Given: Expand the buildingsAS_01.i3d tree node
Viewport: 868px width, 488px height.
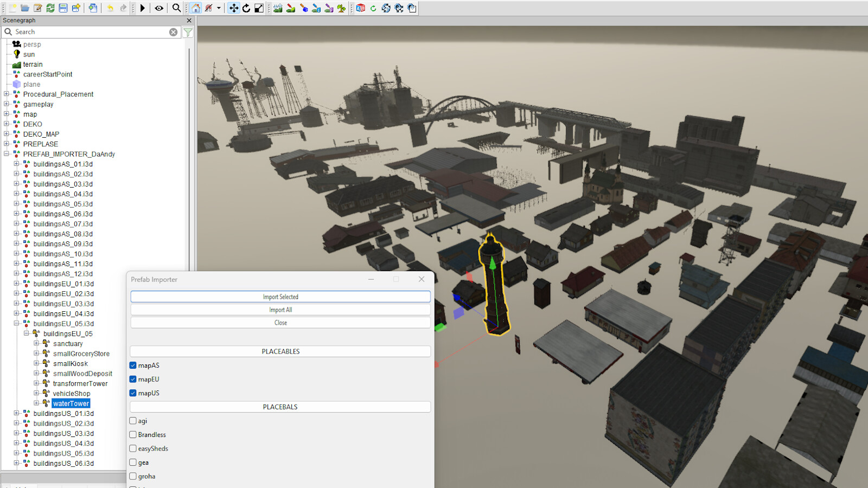Looking at the screenshot, I should click(16, 164).
